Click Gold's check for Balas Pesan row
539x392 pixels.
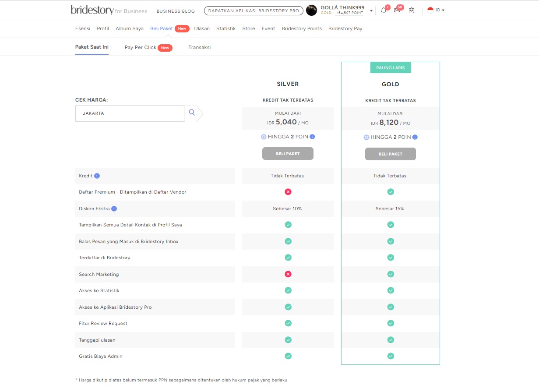click(x=391, y=241)
